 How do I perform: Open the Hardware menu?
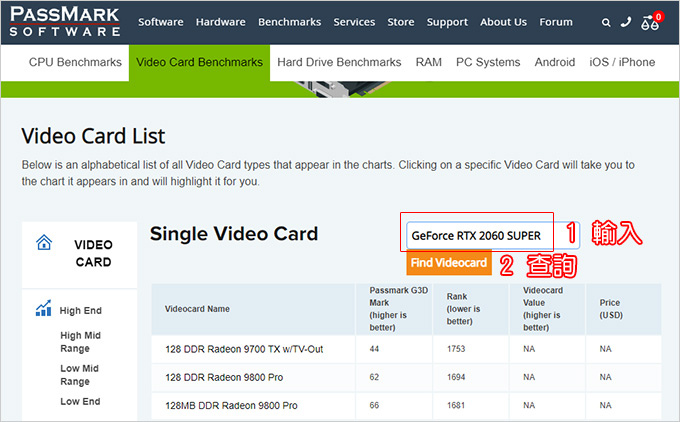tap(220, 22)
